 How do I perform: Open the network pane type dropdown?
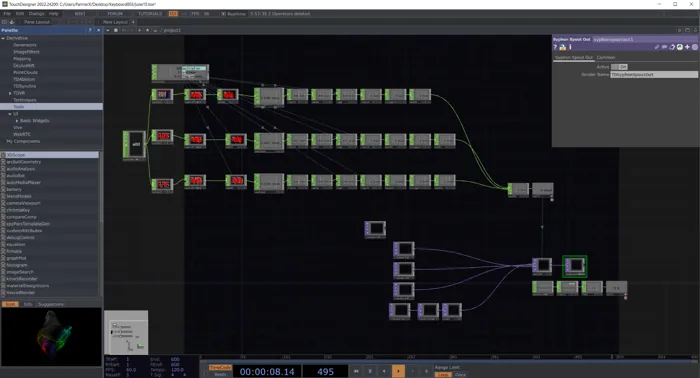pyautogui.click(x=108, y=30)
